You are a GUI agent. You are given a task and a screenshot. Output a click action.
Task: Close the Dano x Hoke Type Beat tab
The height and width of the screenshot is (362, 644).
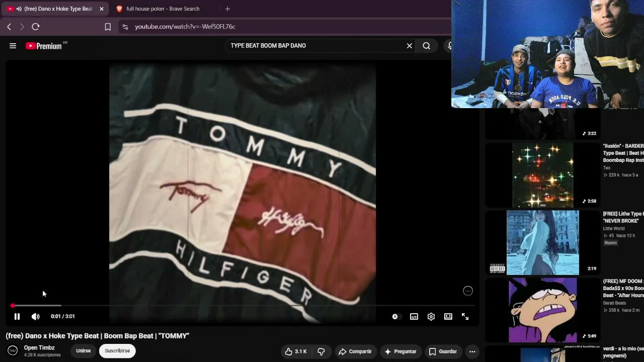[101, 9]
